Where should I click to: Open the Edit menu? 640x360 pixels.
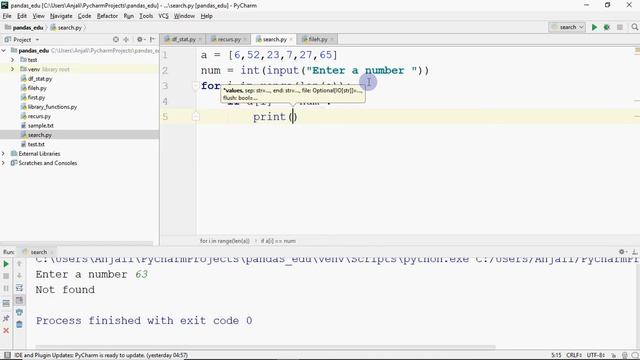22,16
